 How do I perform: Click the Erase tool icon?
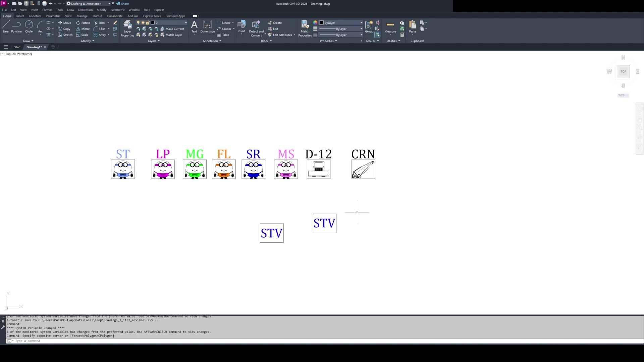click(115, 23)
